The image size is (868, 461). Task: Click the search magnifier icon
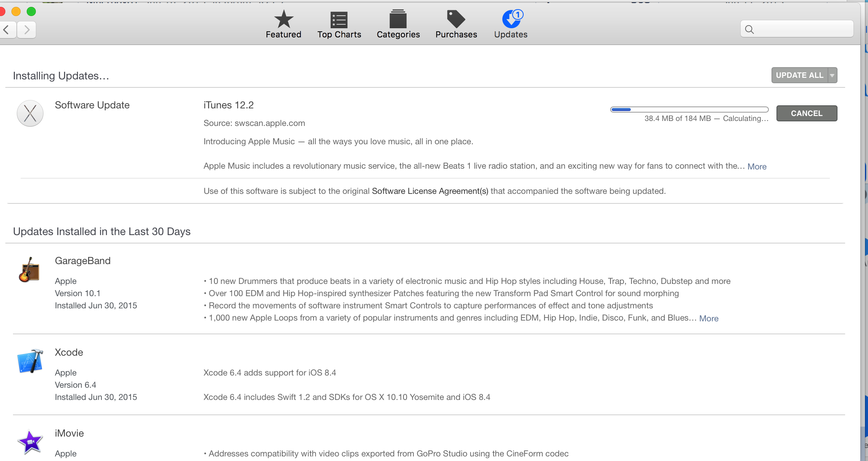point(749,29)
